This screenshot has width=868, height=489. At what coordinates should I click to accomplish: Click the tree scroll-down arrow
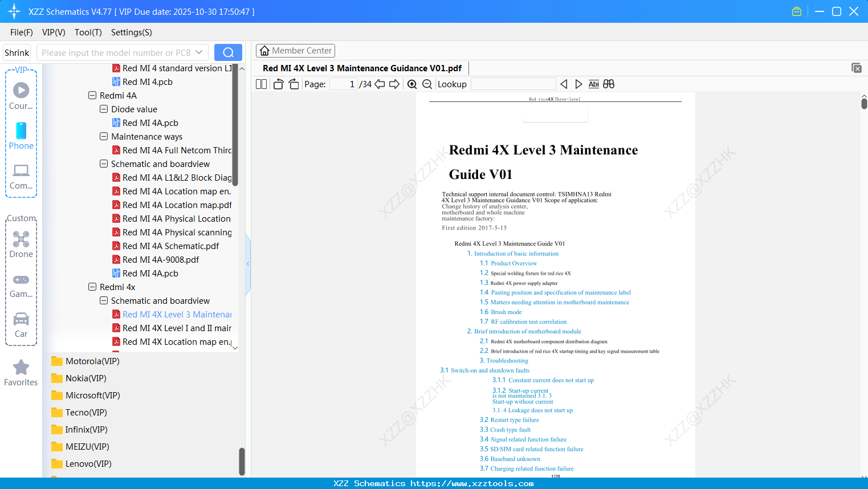[x=235, y=348]
